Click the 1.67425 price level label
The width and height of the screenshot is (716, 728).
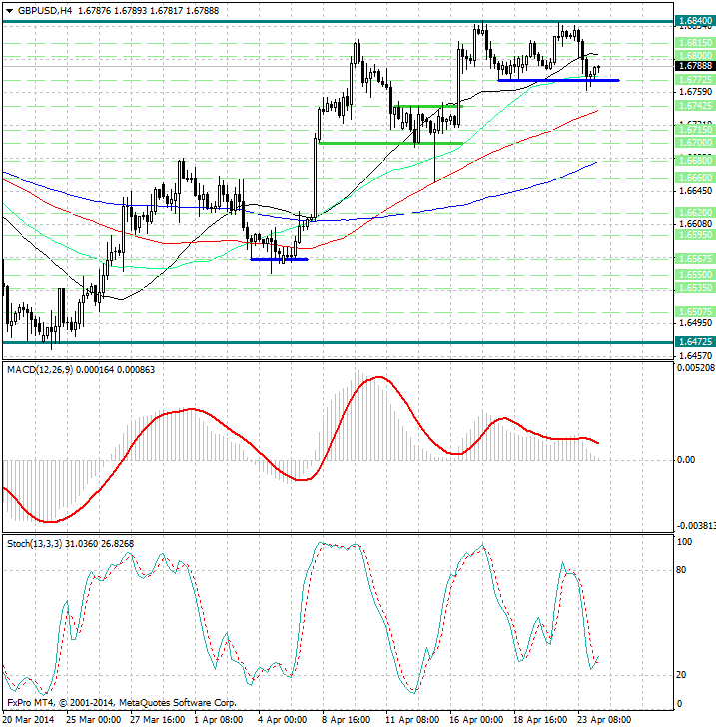pyautogui.click(x=695, y=106)
